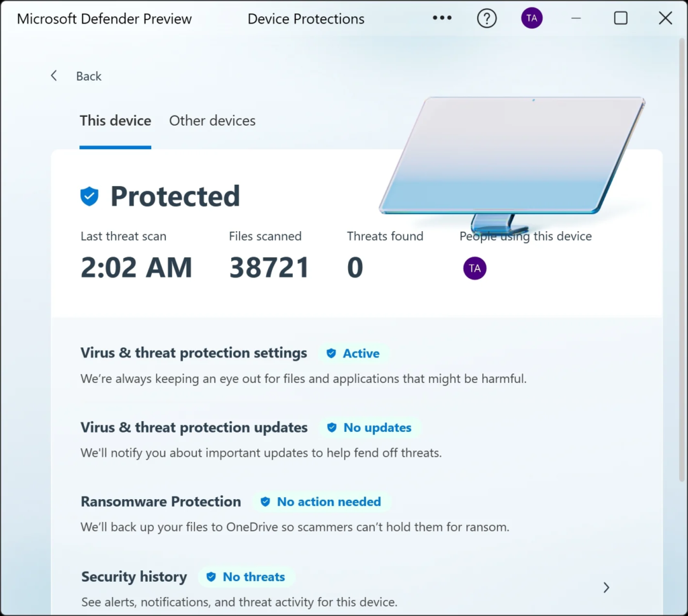
Task: Open the three-dots more options menu
Action: [442, 18]
